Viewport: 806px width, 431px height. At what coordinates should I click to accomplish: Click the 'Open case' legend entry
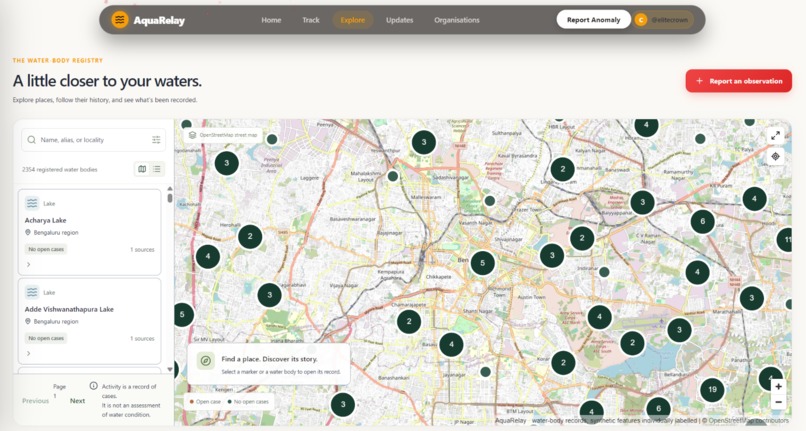point(206,402)
